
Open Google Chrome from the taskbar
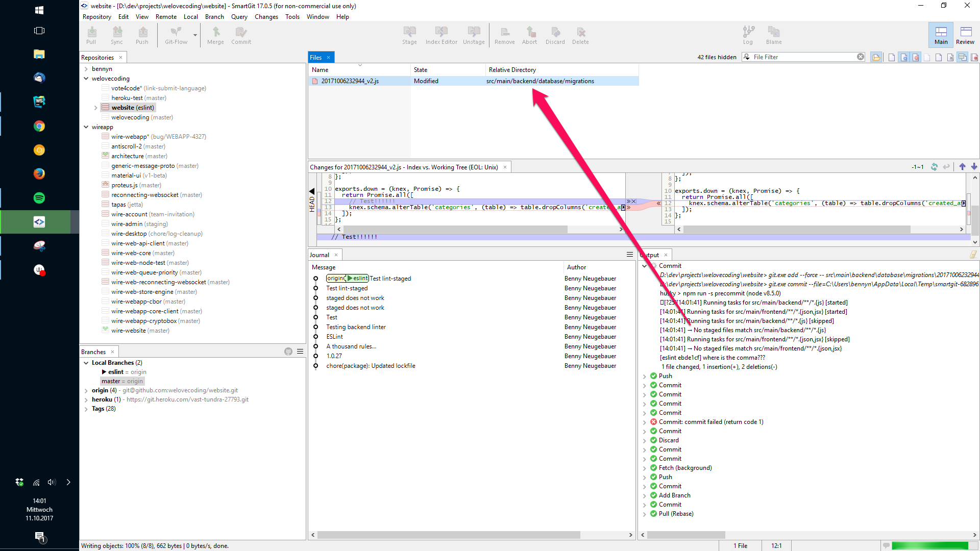(x=39, y=126)
